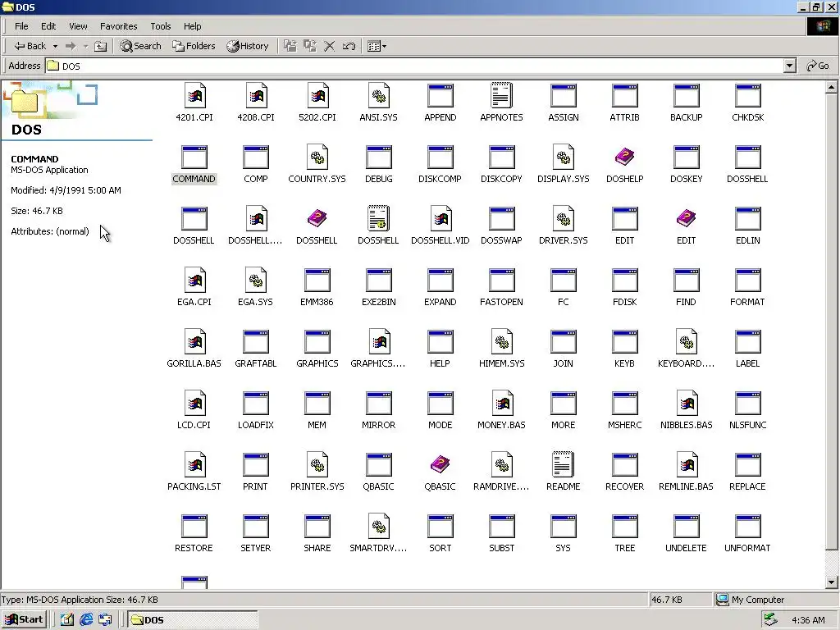Image resolution: width=840 pixels, height=630 pixels.
Task: Select the 4201.CPI file icon
Action: [x=194, y=96]
